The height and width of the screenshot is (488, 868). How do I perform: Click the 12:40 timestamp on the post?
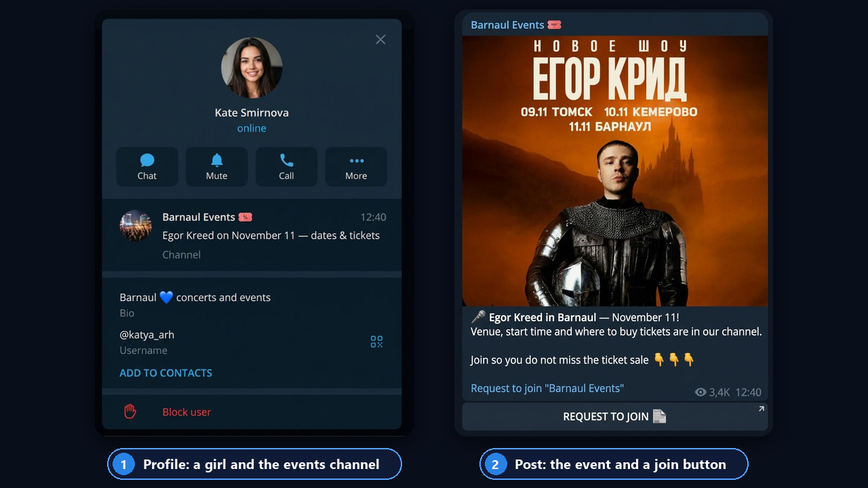pos(748,392)
